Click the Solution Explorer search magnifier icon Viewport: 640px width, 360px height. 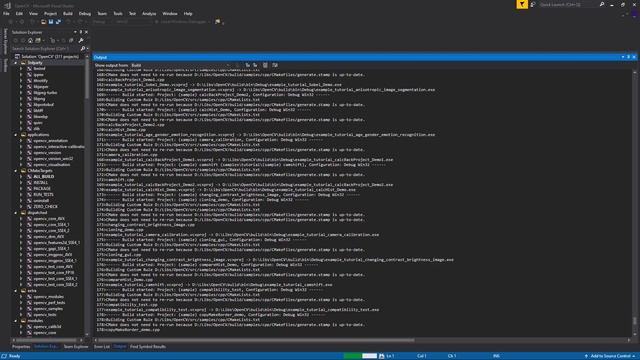point(83,49)
